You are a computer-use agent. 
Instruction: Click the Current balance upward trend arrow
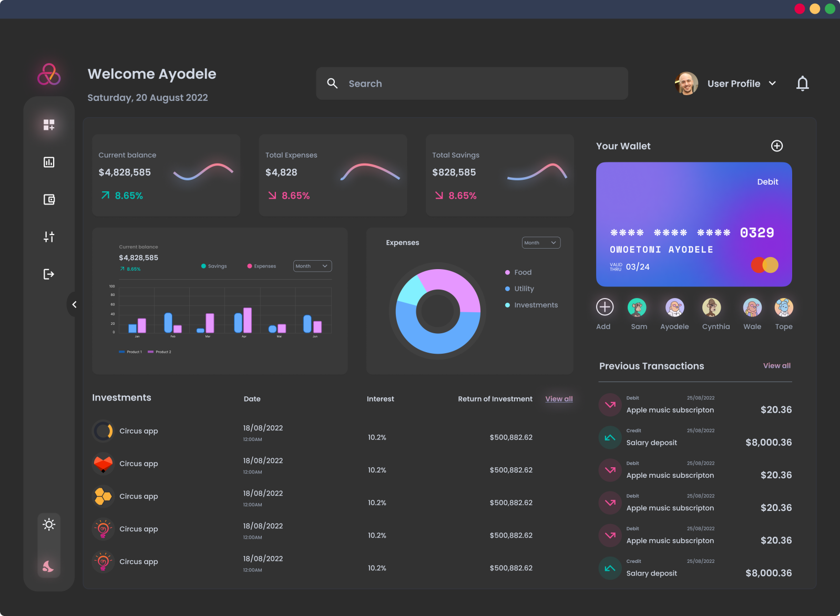click(106, 195)
